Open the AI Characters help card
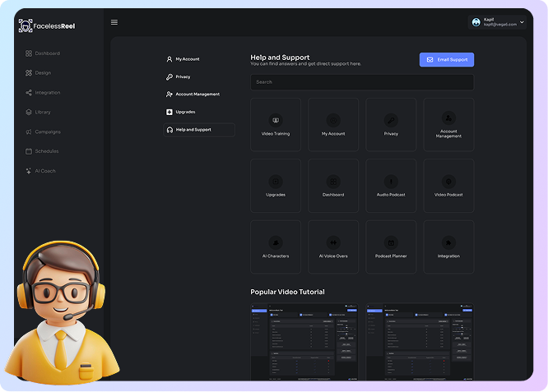Image resolution: width=548 pixels, height=392 pixels. tap(276, 247)
